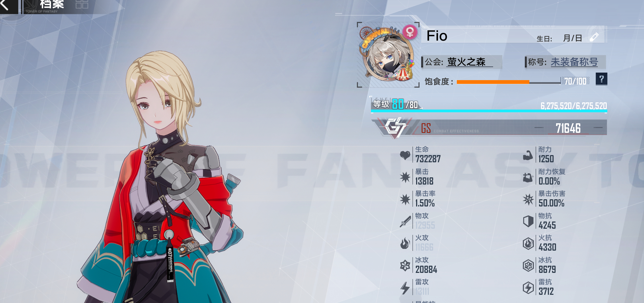This screenshot has width=644, height=303.
Task: Click the orange satiety progress bar
Action: point(493,82)
